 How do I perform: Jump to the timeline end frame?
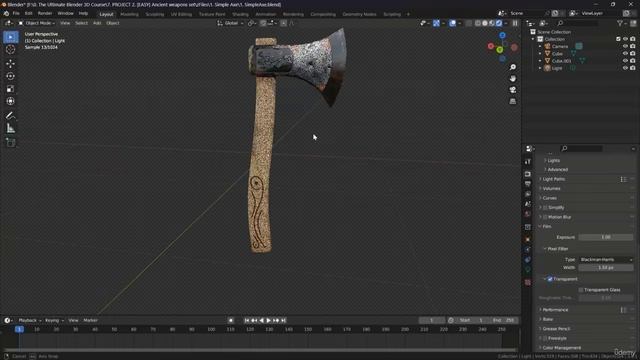point(284,321)
